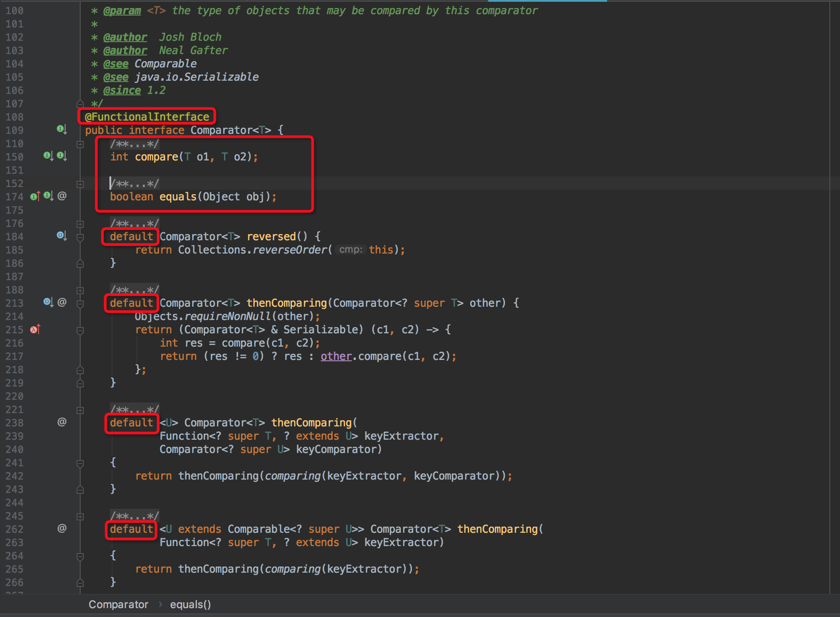Viewport: 840px width, 617px height.
Task: Collapse thenComparing using the minus fold marker at line 213
Action: point(80,304)
